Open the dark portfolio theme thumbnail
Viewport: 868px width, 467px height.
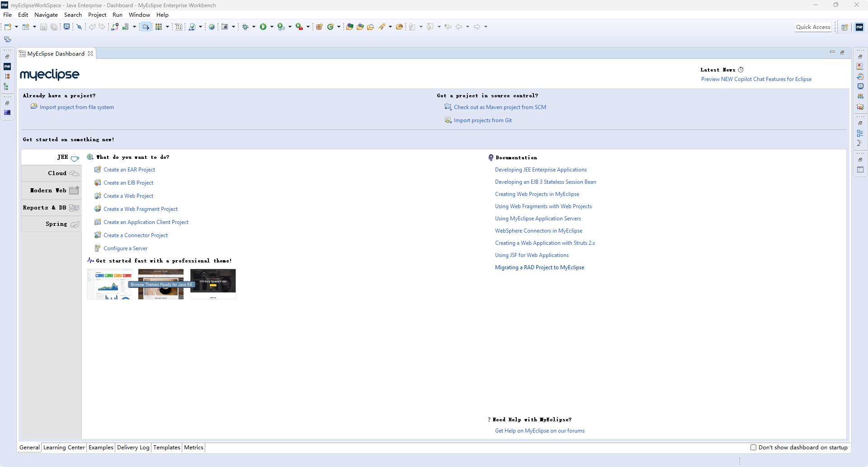[x=213, y=284]
